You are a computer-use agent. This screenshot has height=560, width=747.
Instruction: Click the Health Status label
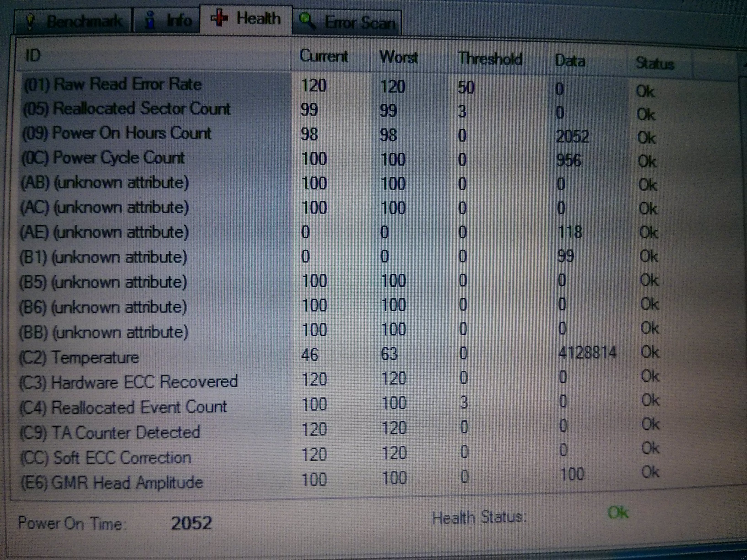[479, 517]
